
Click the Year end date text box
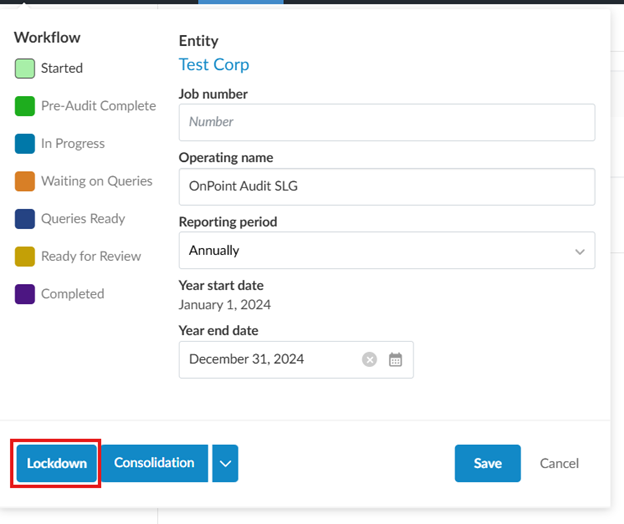point(270,360)
